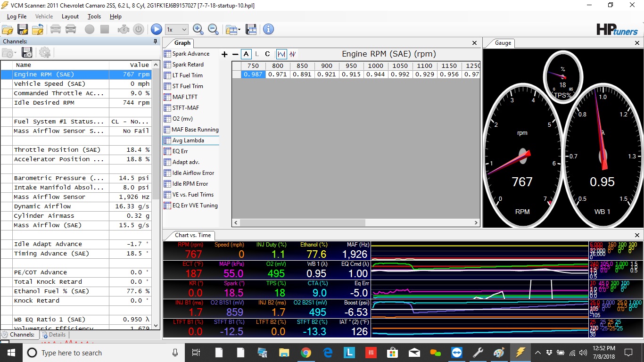Open the 1x playback speed dropdown
Image resolution: width=644 pixels, height=362 pixels.
[x=177, y=29]
